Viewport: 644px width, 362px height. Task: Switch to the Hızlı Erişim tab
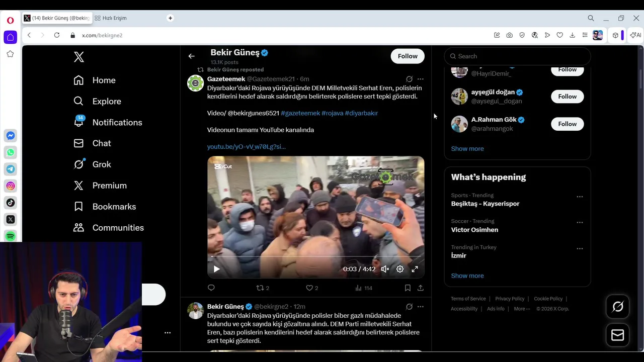tap(114, 18)
